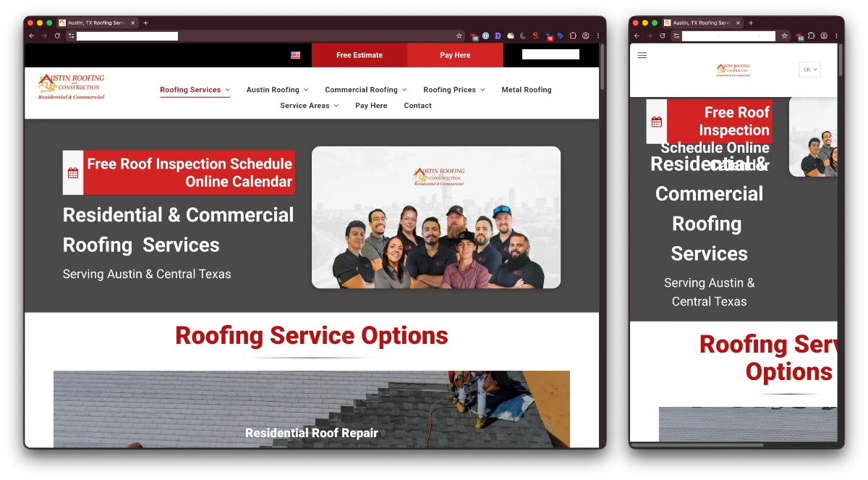
Task: Select the Austin, TX Roofing tab in wide window
Action: (97, 22)
